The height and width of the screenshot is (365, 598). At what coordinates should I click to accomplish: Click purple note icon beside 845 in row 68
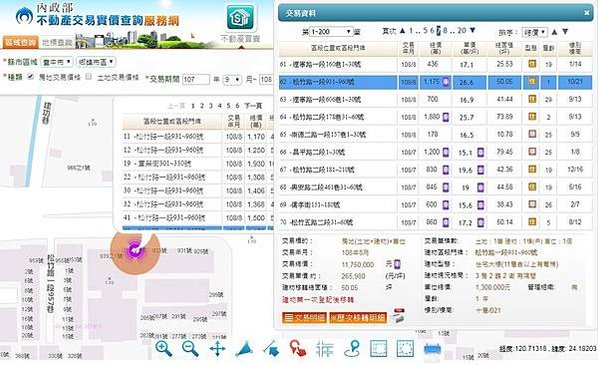pos(445,187)
